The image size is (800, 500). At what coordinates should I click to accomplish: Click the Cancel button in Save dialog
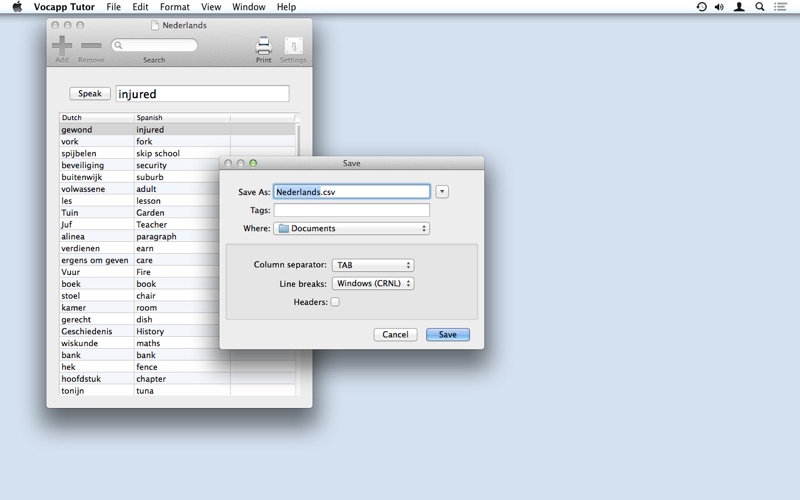pos(395,335)
